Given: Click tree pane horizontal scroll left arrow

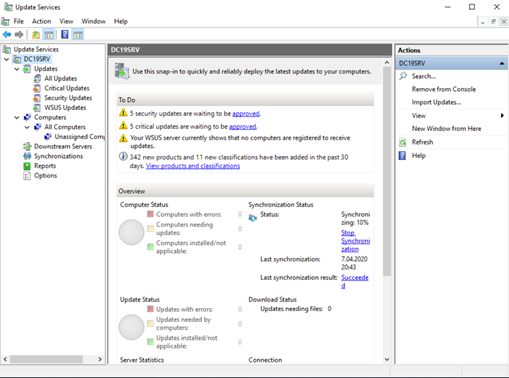Looking at the screenshot, I should point(5,359).
